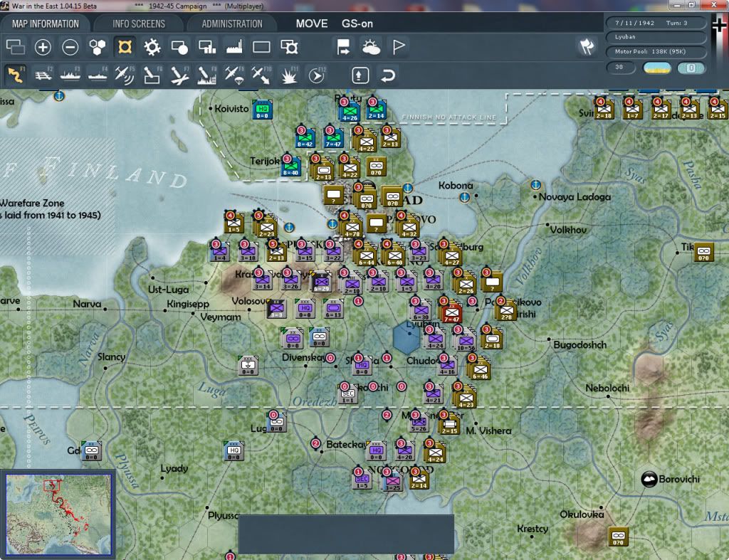
Task: Click the Motor Pool 138K (95K) box
Action: 656,51
